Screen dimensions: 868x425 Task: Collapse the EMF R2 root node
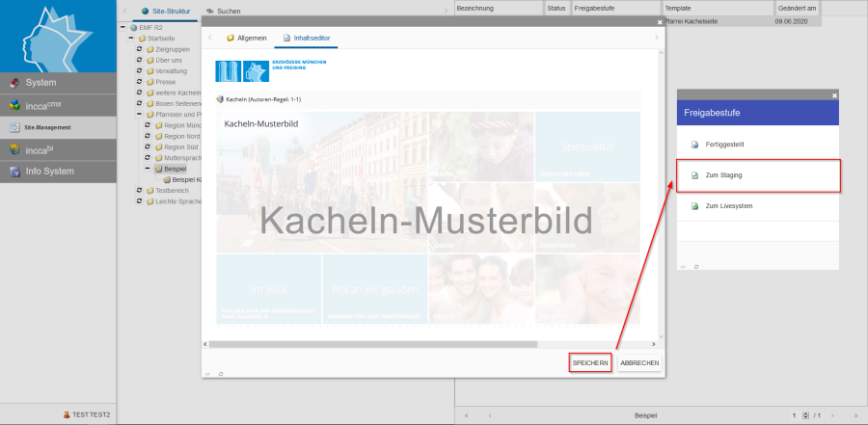click(122, 28)
